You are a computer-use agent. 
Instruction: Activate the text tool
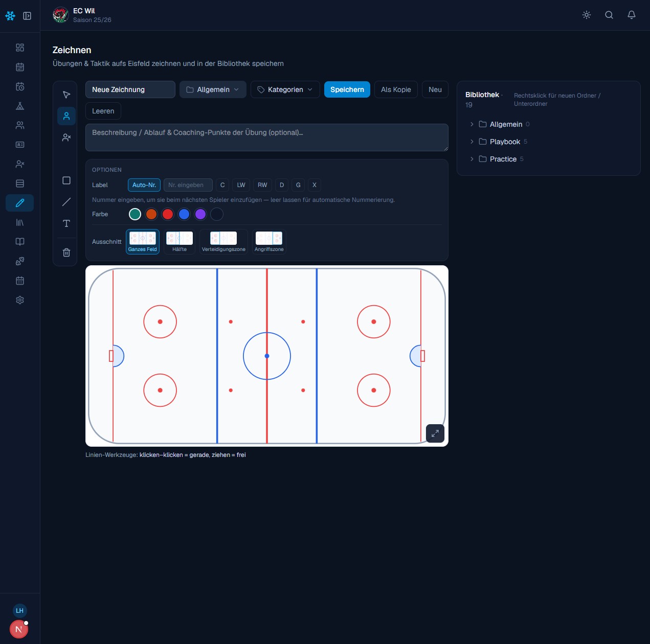tap(66, 223)
